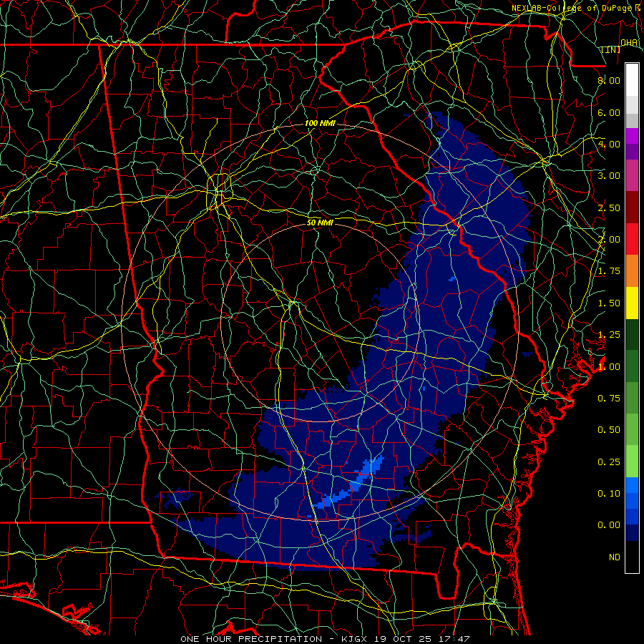This screenshot has height=644, width=644.
Task: Click the orange swatch beside 1.75
Action: 632,271
